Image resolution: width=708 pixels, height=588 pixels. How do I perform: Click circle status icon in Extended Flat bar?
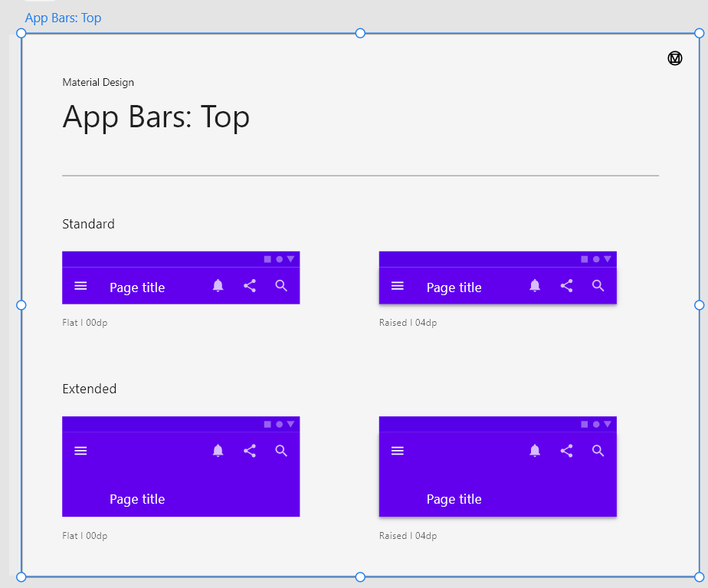coord(280,424)
